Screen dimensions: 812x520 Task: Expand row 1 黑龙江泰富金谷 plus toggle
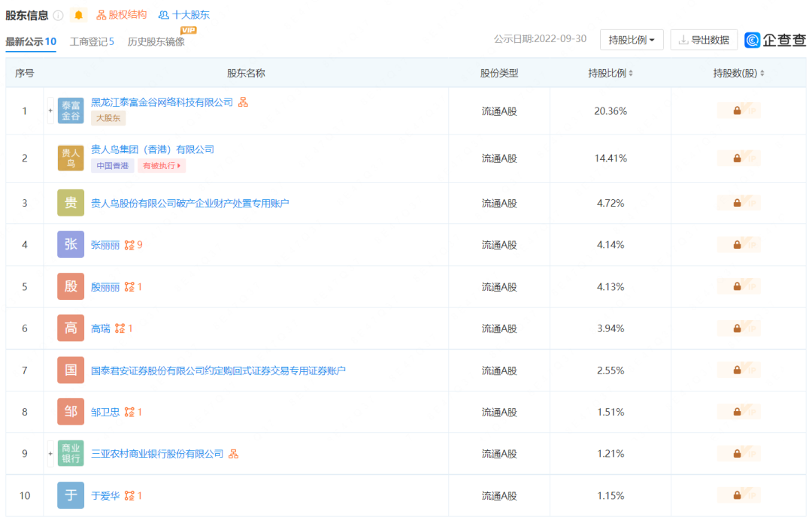pyautogui.click(x=50, y=110)
